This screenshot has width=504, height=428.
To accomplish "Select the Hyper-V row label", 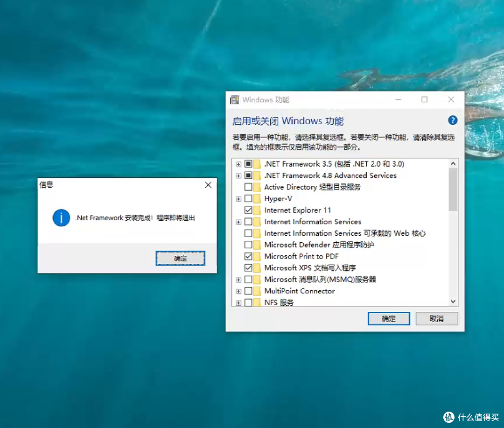I will 278,198.
